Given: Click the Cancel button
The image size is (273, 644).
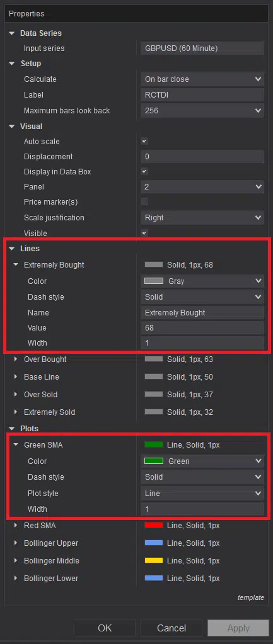Looking at the screenshot, I should point(171,628).
